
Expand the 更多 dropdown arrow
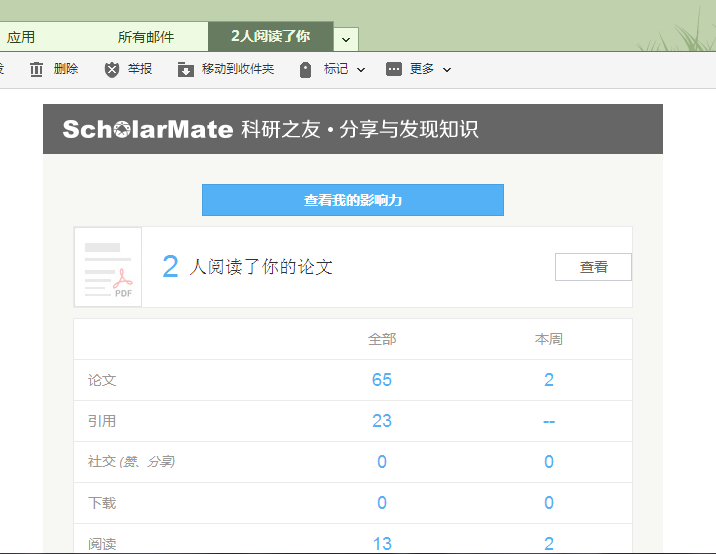[x=447, y=70]
